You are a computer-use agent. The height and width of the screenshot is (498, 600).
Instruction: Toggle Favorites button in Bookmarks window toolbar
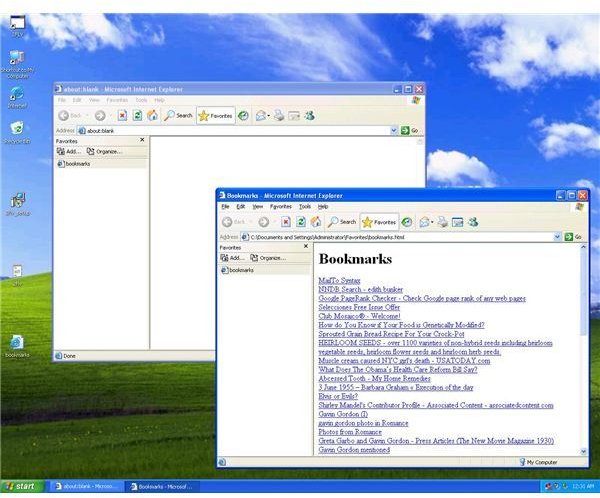[379, 222]
